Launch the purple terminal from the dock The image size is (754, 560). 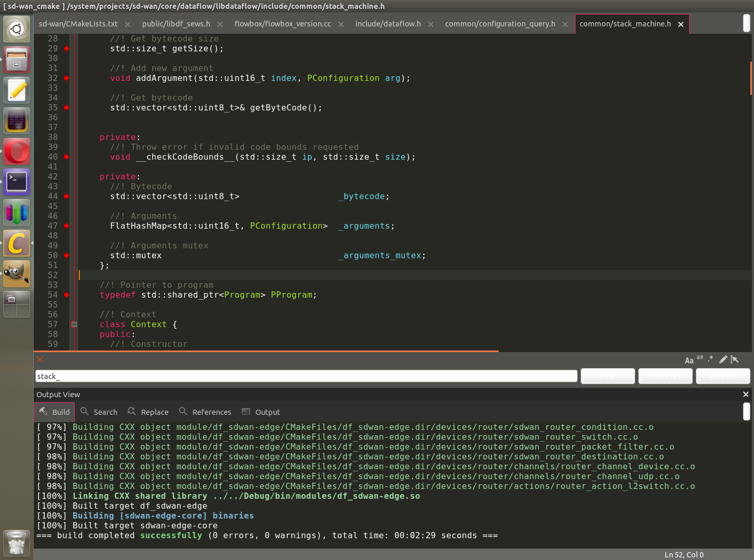[16, 181]
